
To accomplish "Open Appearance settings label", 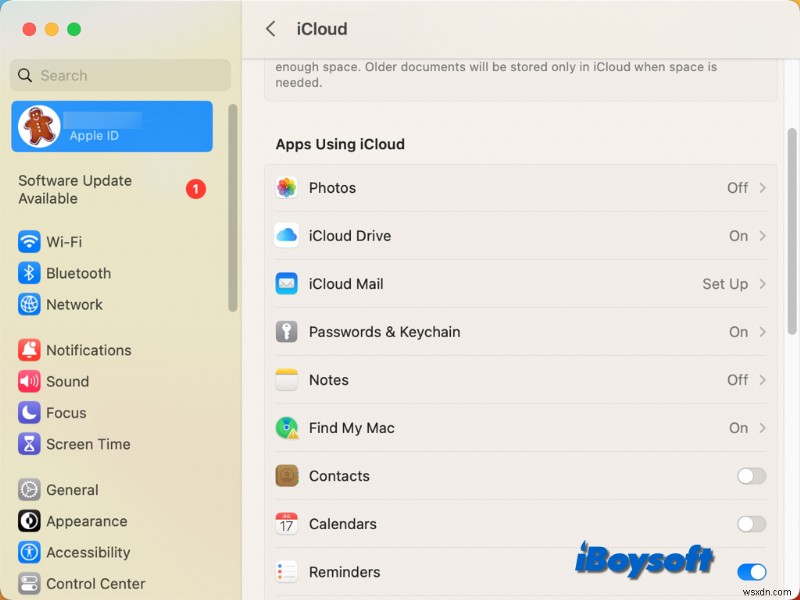I will [x=87, y=521].
